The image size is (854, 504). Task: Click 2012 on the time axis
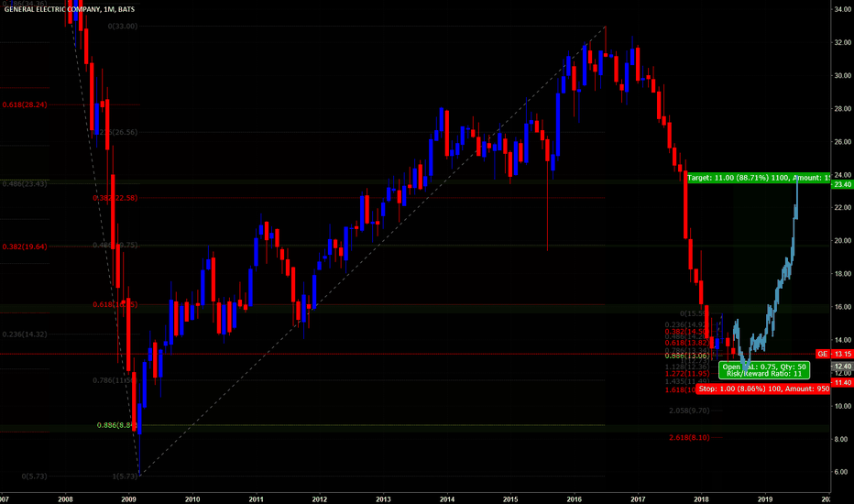(320, 499)
